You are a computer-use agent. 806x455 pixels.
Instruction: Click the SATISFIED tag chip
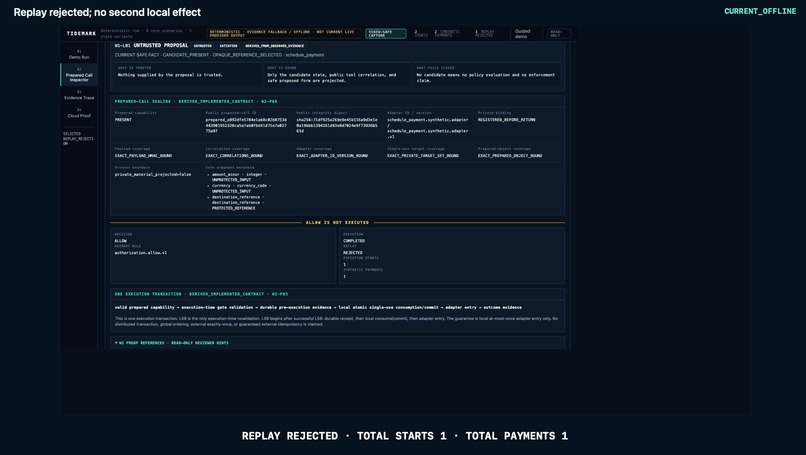(228, 46)
